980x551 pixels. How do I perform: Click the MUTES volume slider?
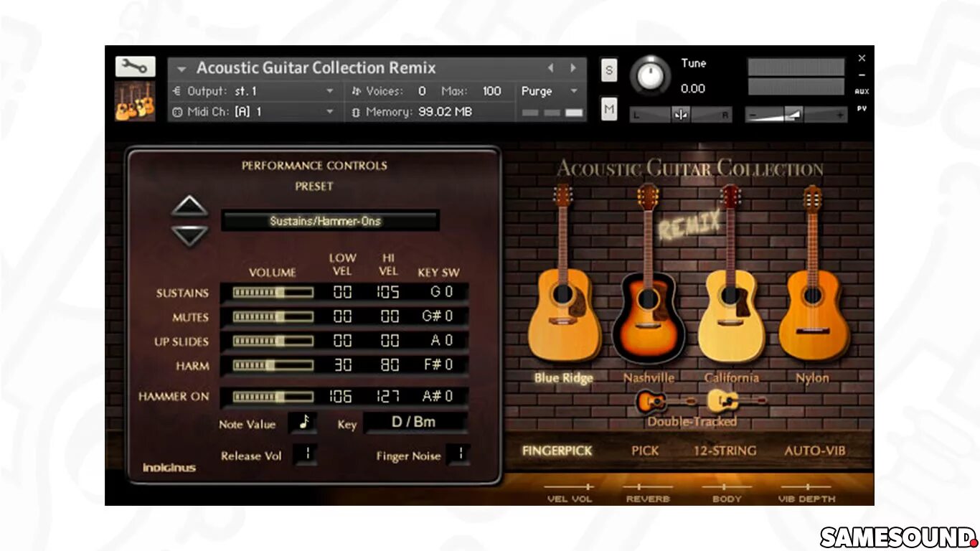[x=273, y=317]
